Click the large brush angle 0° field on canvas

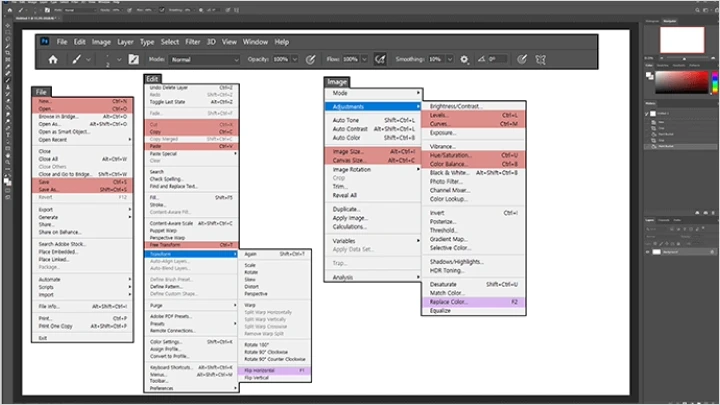click(x=498, y=59)
